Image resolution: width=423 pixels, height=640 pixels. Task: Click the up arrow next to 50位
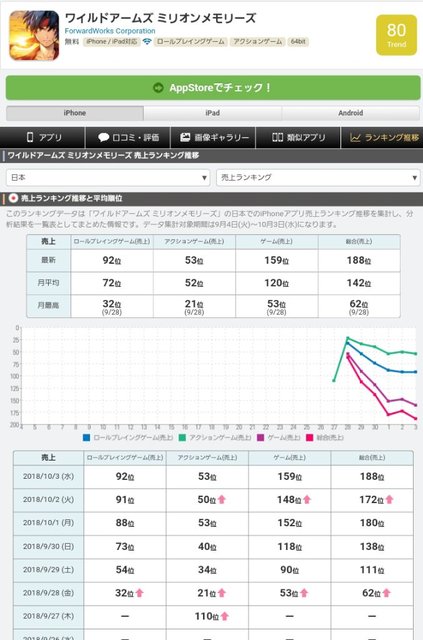point(222,499)
